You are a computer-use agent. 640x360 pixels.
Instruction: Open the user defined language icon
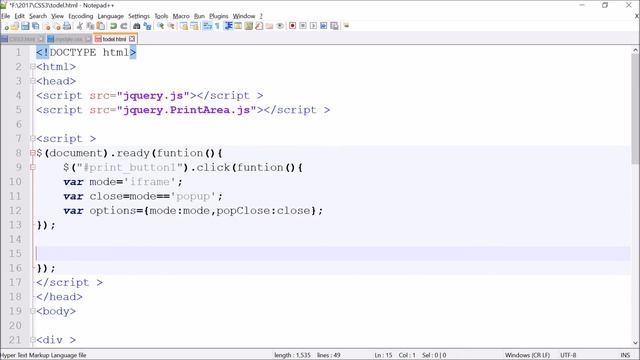tap(238, 26)
